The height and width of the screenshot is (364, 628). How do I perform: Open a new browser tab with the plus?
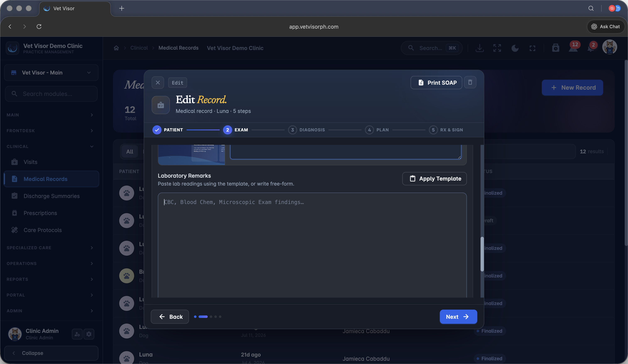pyautogui.click(x=122, y=8)
